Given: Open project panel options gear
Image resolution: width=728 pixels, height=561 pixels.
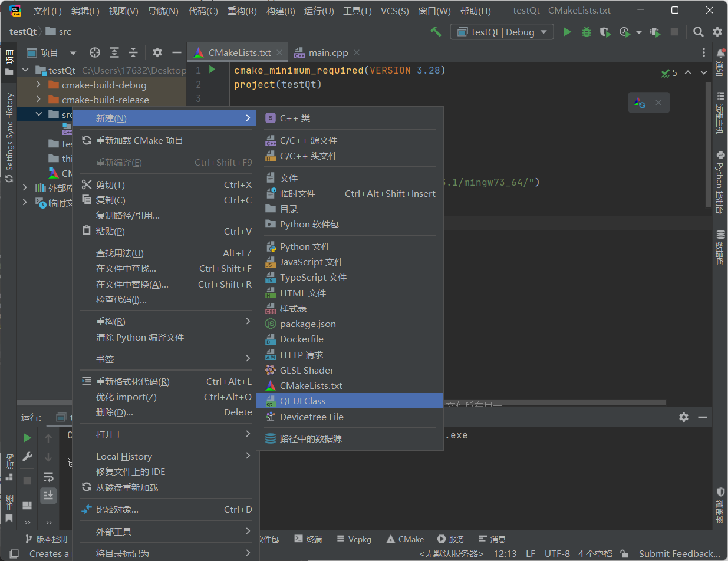Looking at the screenshot, I should pos(157,52).
